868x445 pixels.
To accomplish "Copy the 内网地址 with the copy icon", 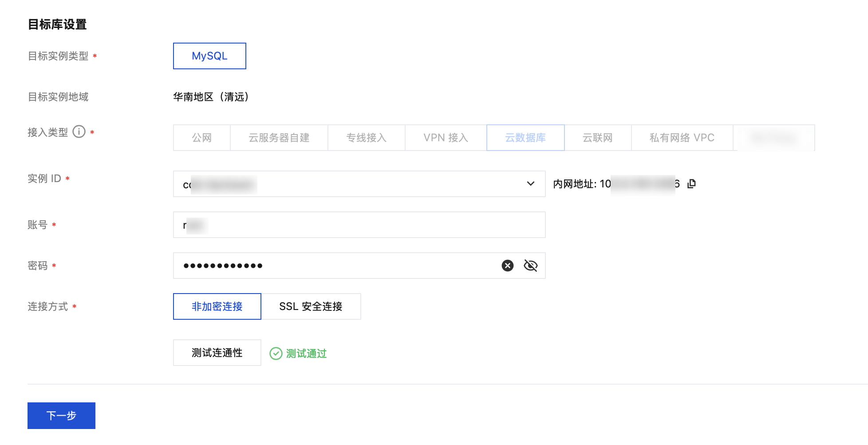I will coord(691,183).
